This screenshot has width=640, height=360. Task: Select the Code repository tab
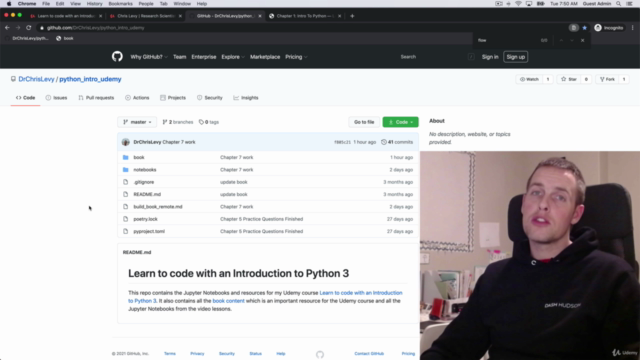coord(25,98)
